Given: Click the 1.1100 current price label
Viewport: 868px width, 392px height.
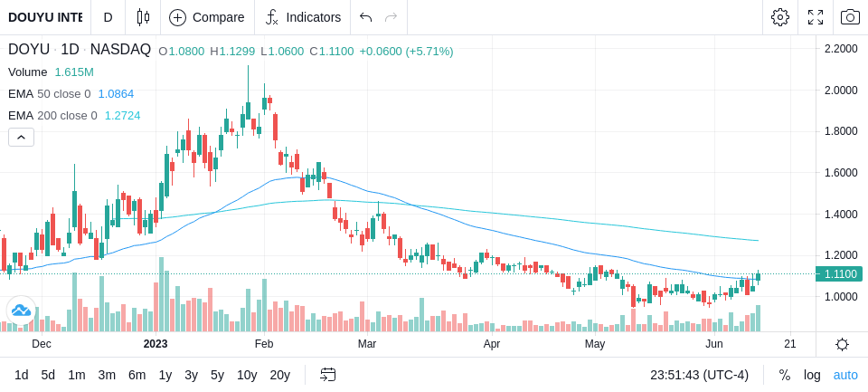Looking at the screenshot, I should [x=840, y=274].
